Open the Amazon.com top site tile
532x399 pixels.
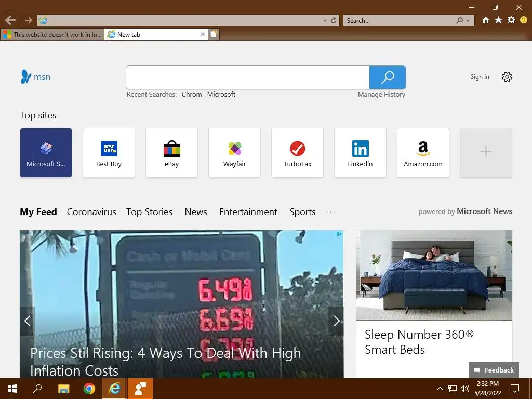[423, 153]
